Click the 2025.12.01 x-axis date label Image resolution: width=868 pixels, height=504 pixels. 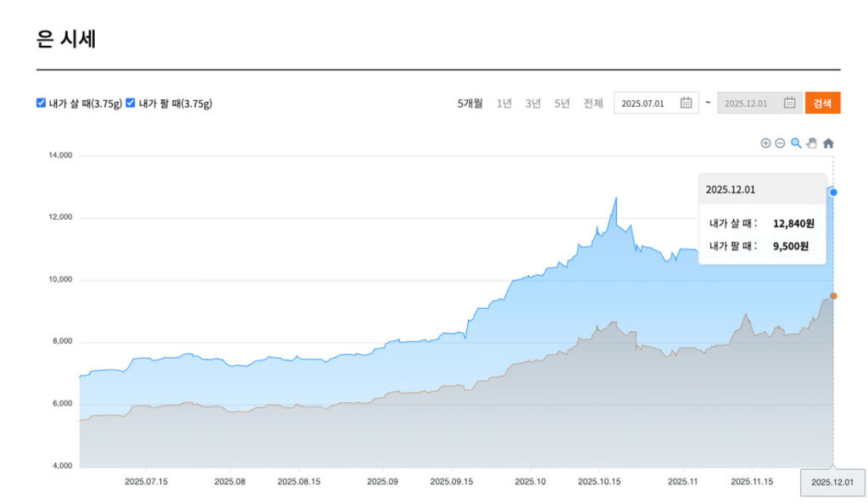[832, 482]
